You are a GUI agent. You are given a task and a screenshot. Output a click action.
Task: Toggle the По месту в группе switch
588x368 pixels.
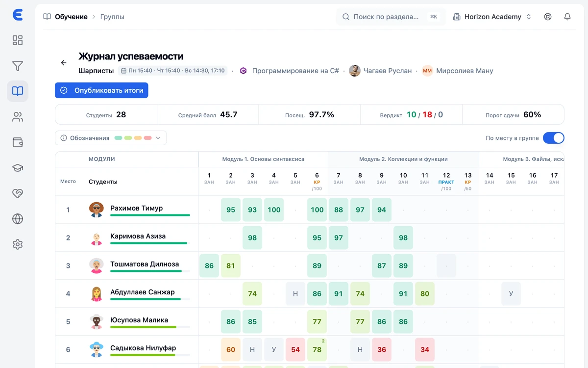point(554,138)
